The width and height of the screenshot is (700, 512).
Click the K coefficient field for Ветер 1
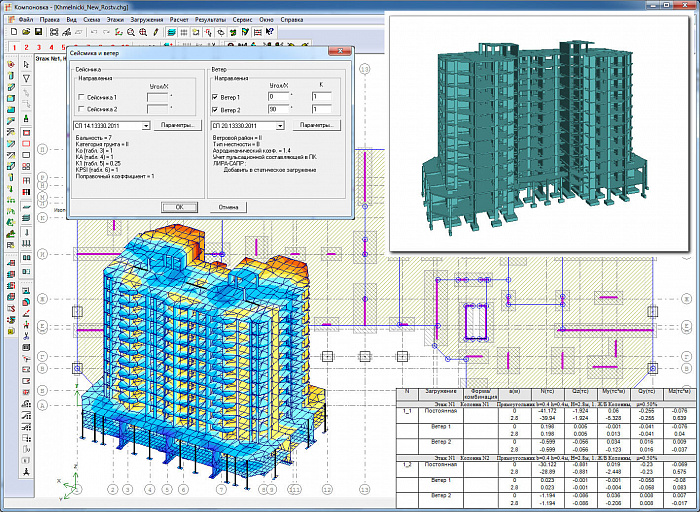pyautogui.click(x=321, y=96)
